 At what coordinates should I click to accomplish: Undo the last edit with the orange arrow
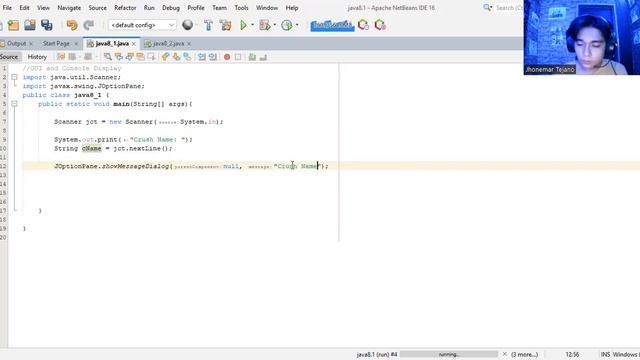click(x=72, y=25)
